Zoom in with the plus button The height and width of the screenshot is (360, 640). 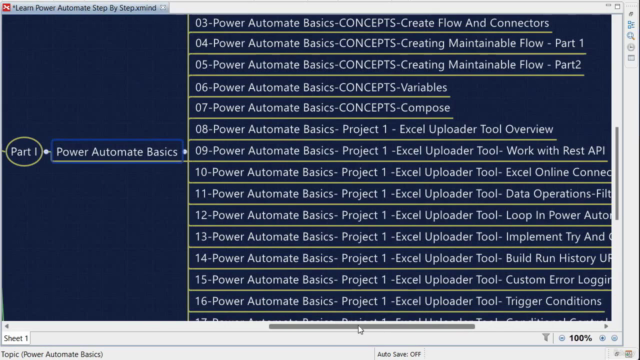coord(602,338)
